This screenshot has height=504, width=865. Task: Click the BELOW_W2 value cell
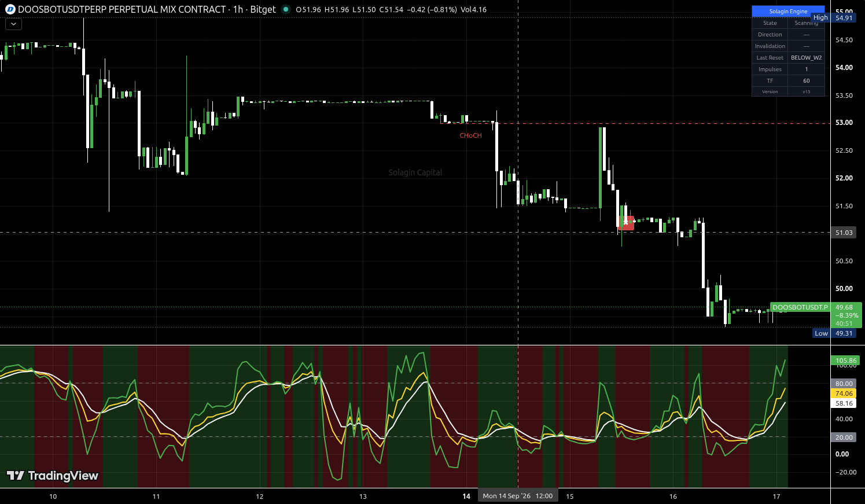pyautogui.click(x=807, y=58)
